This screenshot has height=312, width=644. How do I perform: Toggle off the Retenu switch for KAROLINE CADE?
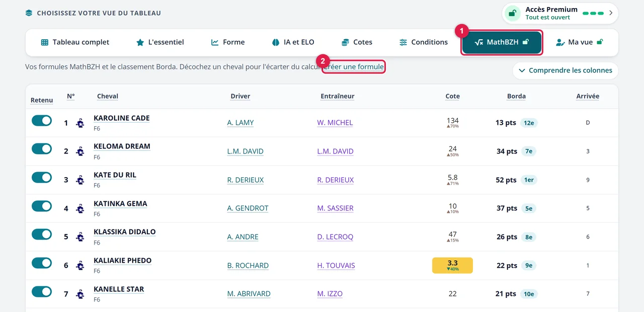click(42, 121)
